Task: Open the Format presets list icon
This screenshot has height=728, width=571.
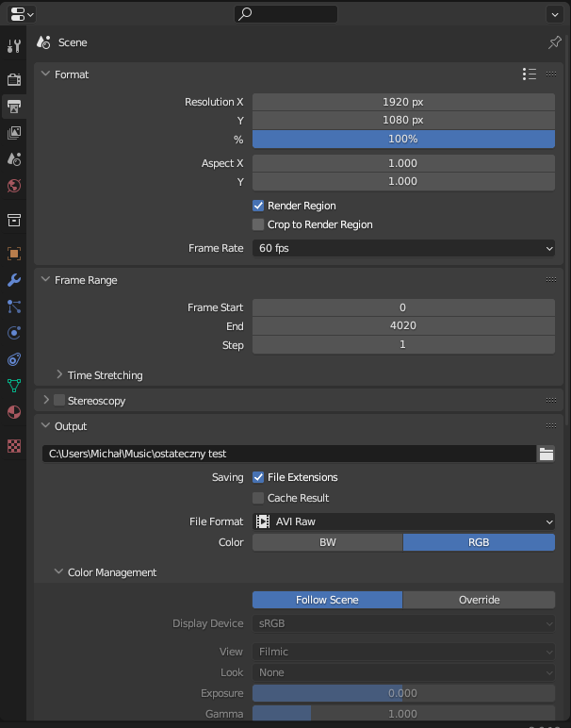Action: pos(530,74)
